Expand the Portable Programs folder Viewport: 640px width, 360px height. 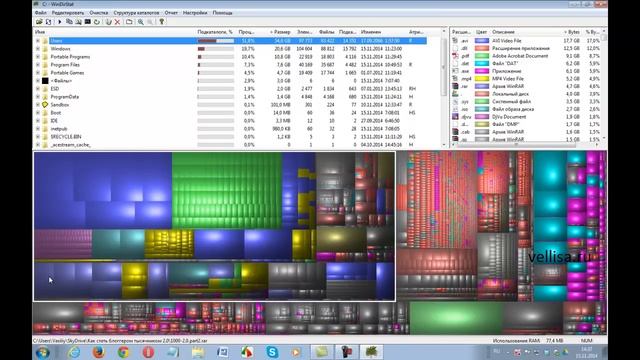click(x=38, y=57)
